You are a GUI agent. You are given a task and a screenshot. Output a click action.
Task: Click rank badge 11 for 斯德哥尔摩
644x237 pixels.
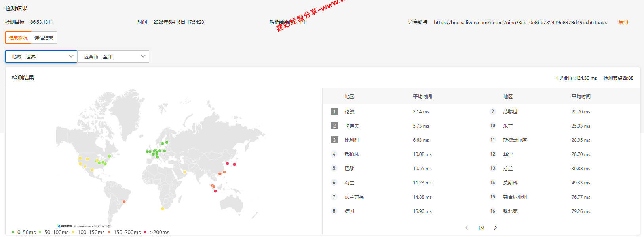click(492, 140)
